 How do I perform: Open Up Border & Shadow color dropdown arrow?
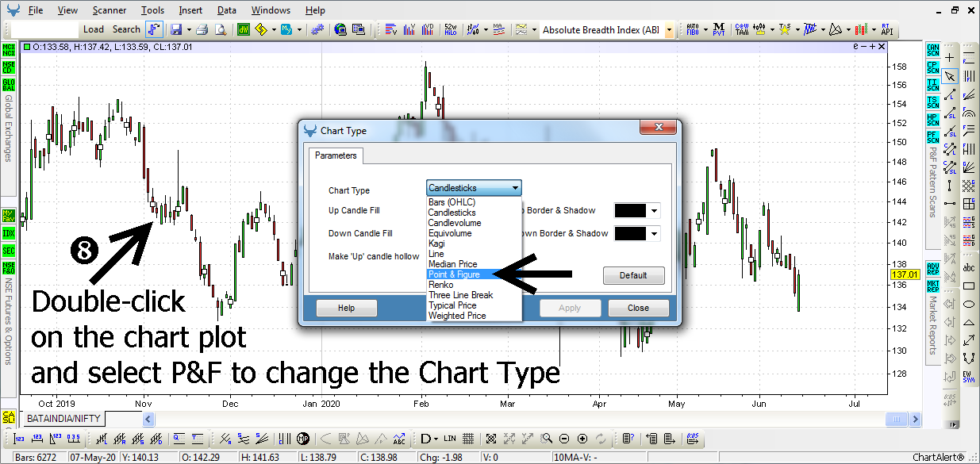[x=655, y=211]
